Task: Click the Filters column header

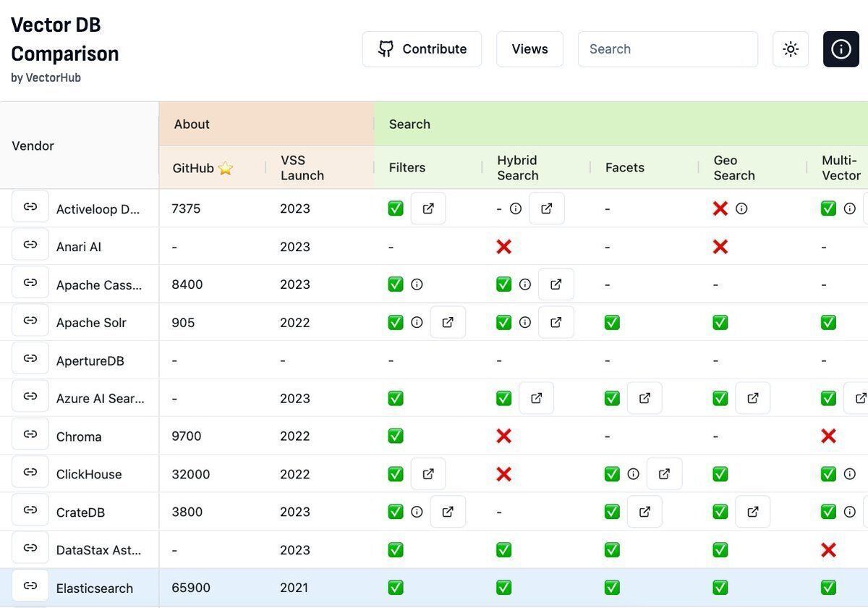Action: click(407, 168)
